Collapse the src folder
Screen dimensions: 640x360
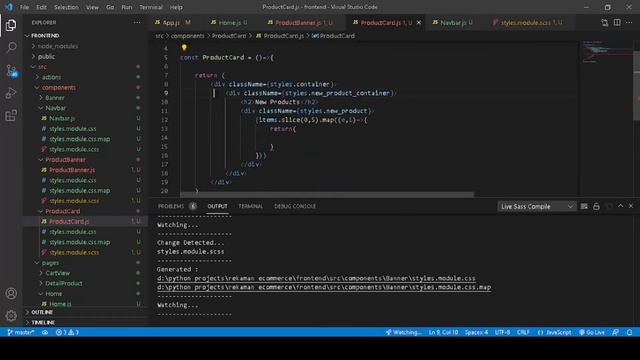[x=85, y=67]
